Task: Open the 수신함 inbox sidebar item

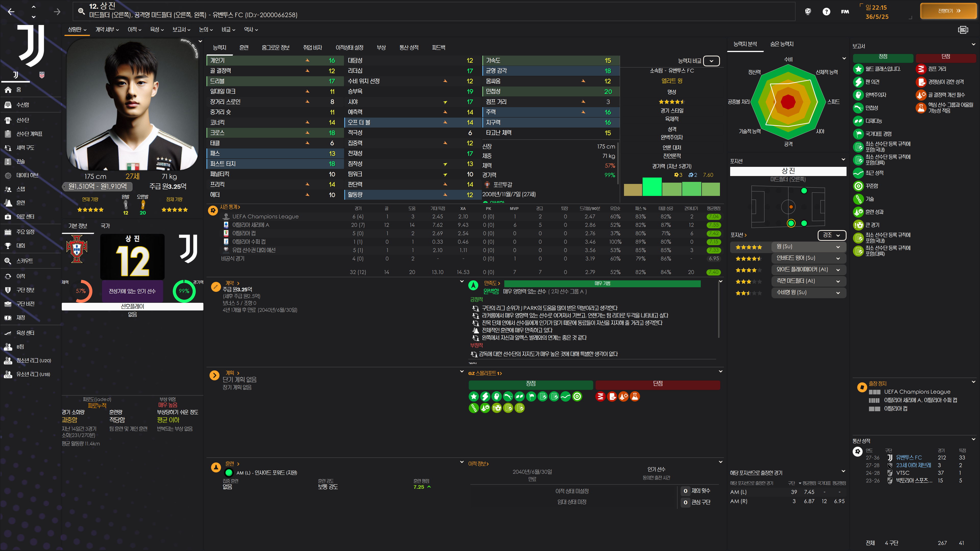Action: tap(22, 105)
